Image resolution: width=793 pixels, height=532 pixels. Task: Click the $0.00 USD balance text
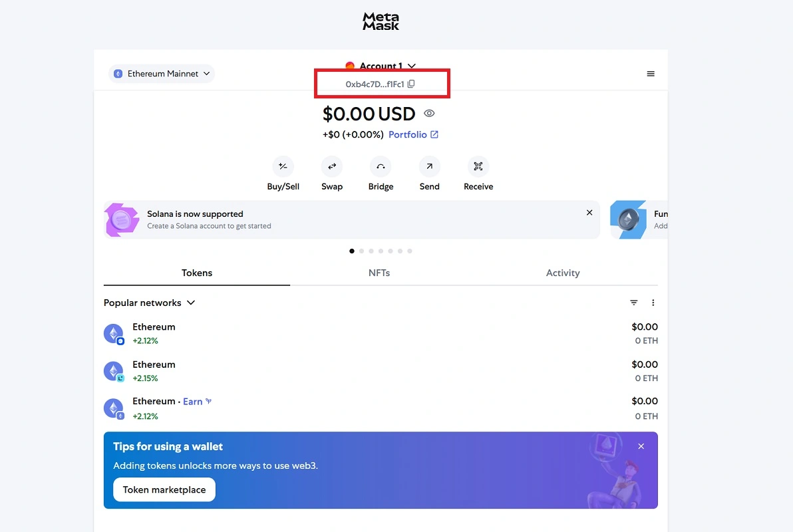pos(369,114)
